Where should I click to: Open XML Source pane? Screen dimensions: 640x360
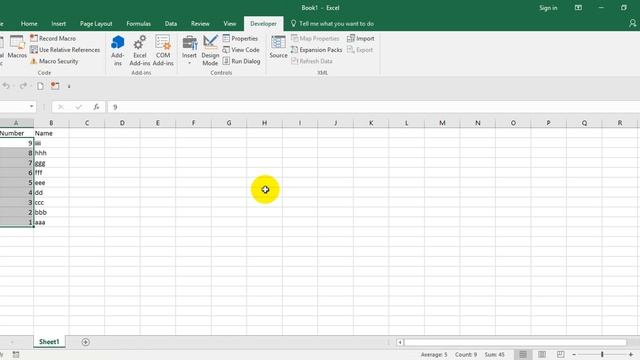tap(278, 47)
